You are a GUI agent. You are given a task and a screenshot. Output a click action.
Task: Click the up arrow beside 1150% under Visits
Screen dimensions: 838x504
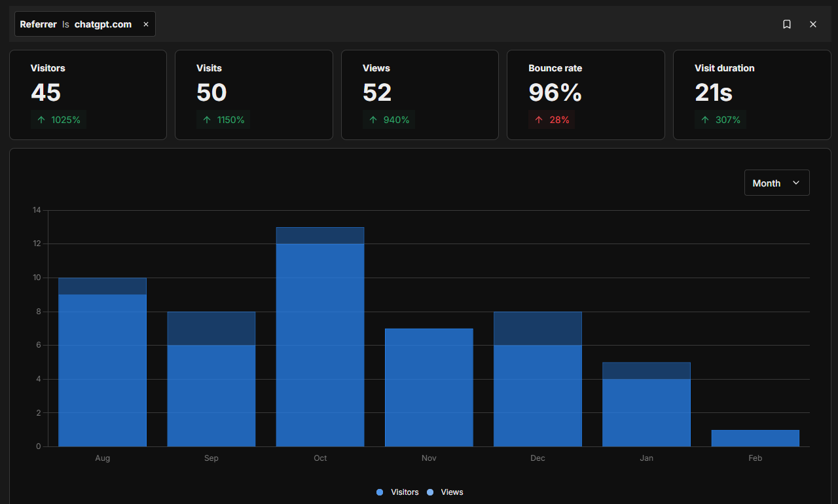tap(207, 120)
